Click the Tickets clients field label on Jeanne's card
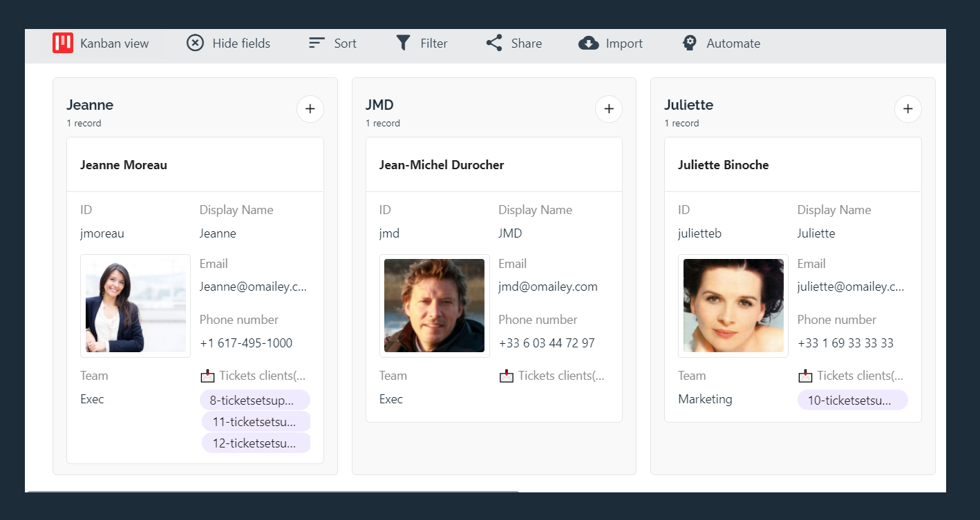Screen dimensions: 980x520 (263, 376)
